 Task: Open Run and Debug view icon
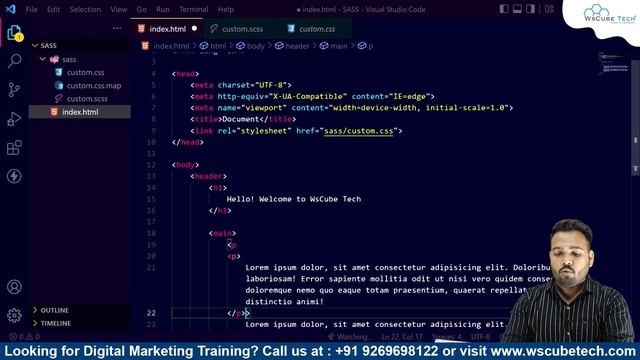pos(14,119)
